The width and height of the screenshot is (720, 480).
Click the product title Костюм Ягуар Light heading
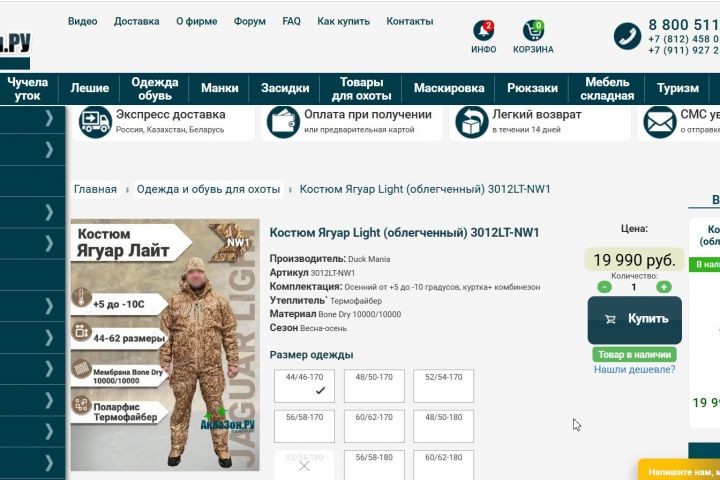pos(404,232)
